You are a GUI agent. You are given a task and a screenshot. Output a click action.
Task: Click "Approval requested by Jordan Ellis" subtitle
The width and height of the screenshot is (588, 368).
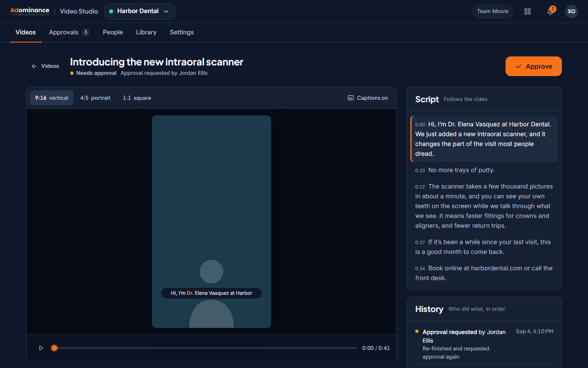tap(164, 73)
